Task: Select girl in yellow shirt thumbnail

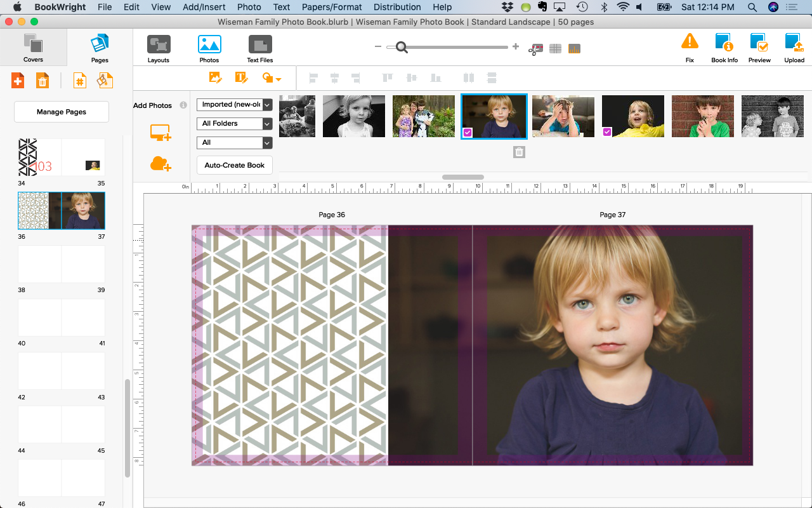Action: [x=633, y=116]
